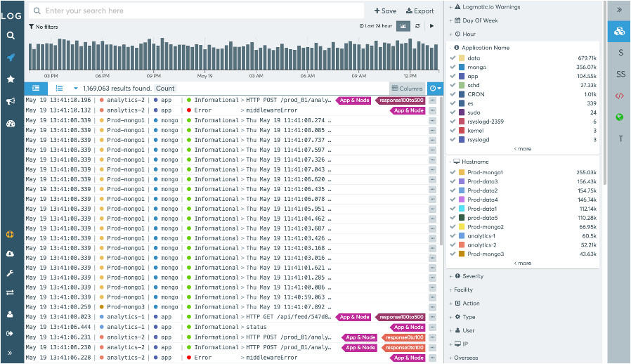Open the Last 24 hour time range
Image resolution: width=631 pixels, height=364 pixels.
(375, 26)
